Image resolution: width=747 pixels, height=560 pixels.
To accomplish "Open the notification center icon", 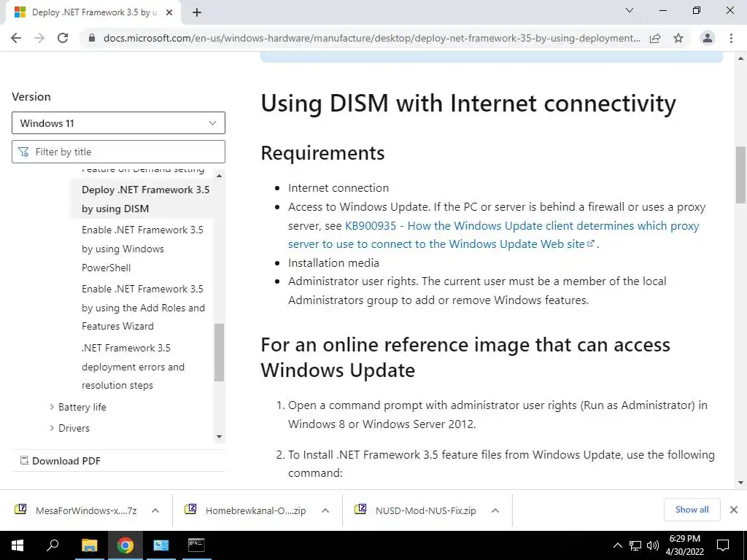I will [x=723, y=545].
